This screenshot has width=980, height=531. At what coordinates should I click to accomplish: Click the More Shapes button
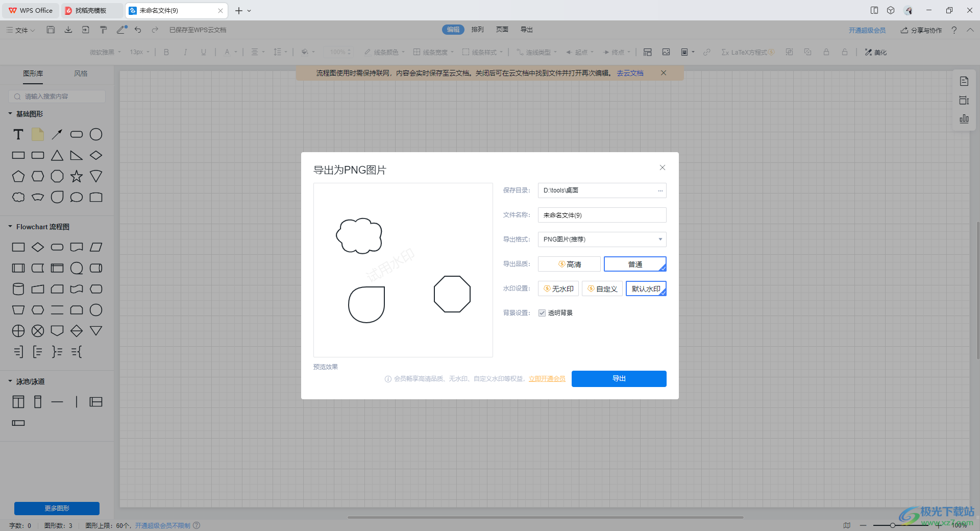(57, 509)
